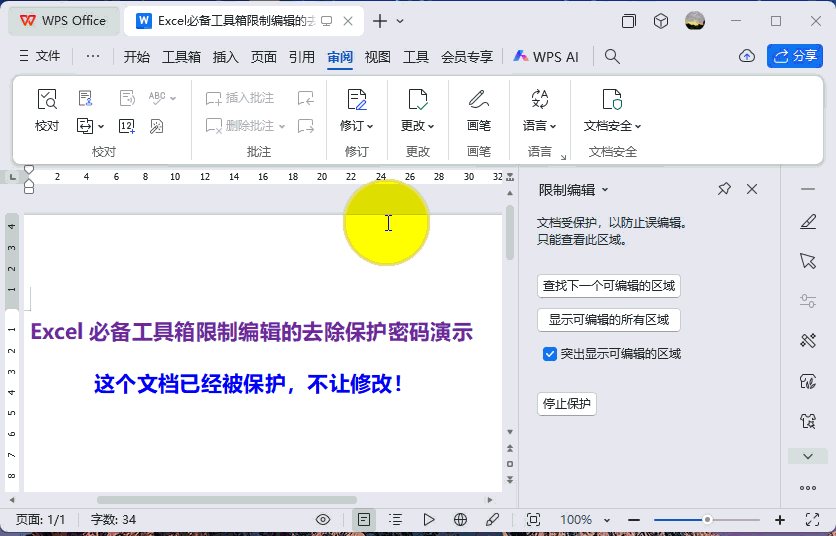Screen dimensions: 836x536
Task: Click the 校对 proofreading icon
Action: [x=47, y=100]
